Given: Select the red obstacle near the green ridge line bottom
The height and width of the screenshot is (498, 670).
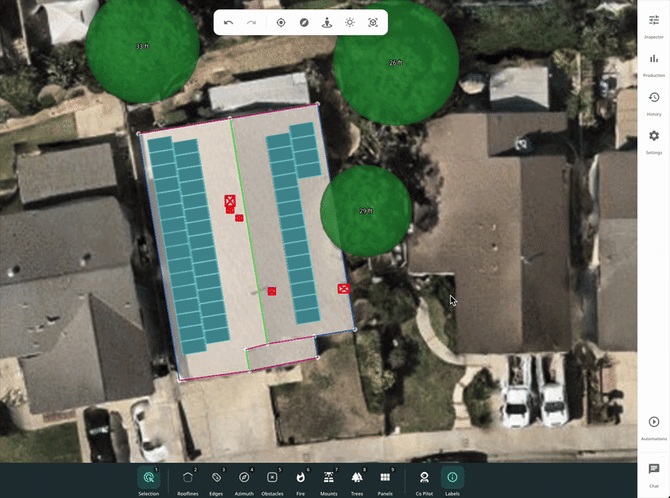Looking at the screenshot, I should pyautogui.click(x=272, y=291).
